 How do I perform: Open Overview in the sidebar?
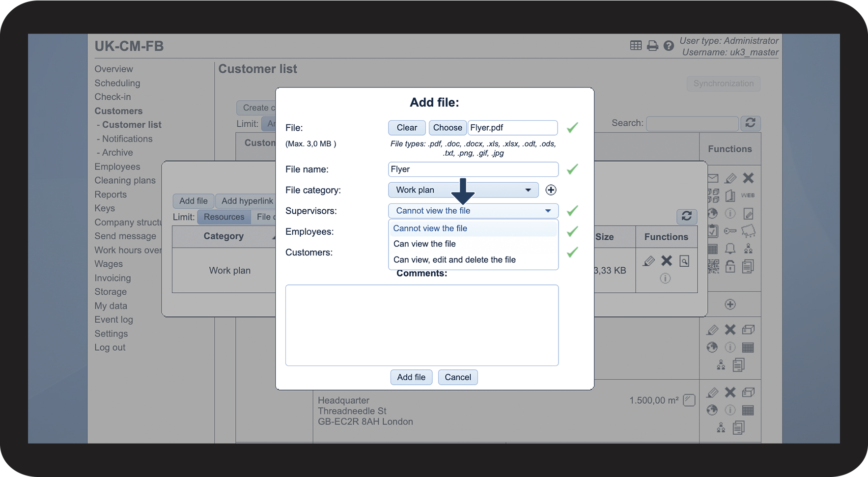[x=113, y=69]
